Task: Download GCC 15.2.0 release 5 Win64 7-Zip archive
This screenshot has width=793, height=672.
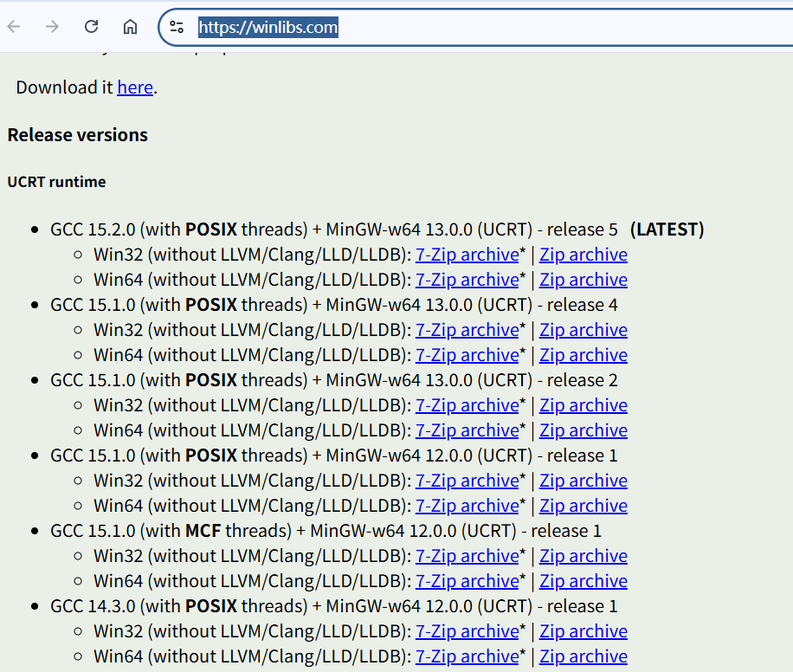Action: coord(467,280)
